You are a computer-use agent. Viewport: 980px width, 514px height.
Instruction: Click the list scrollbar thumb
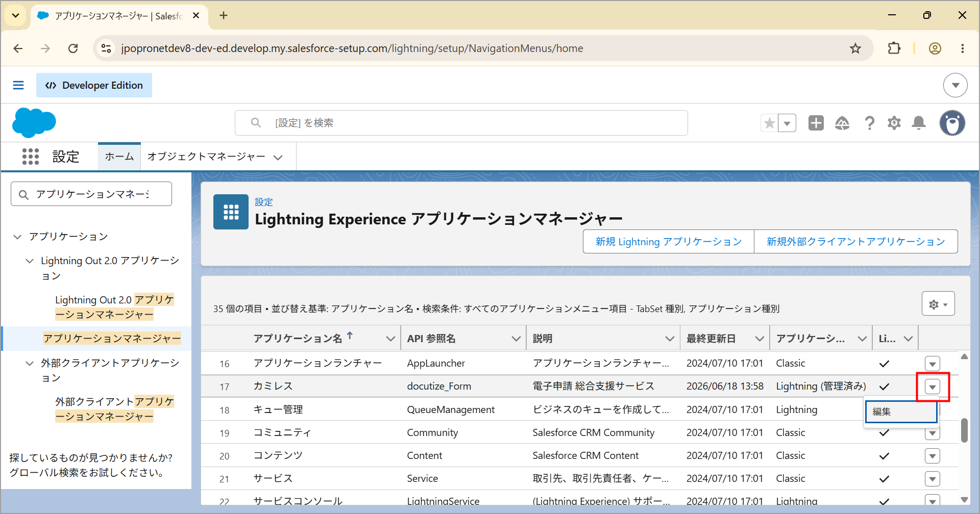pos(964,430)
